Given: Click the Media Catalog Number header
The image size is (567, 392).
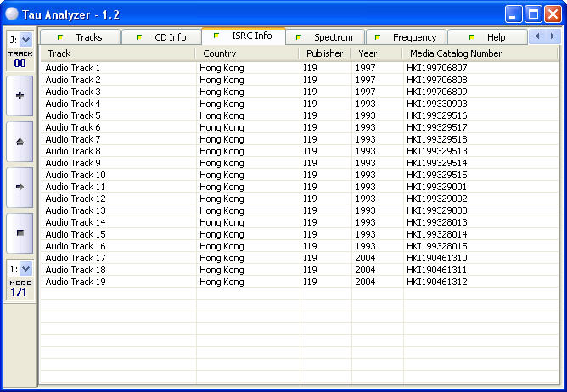Looking at the screenshot, I should tap(480, 53).
